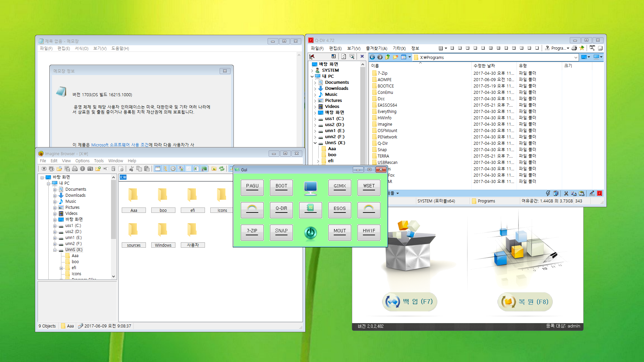
Task: Click the BOOT button in Gui launcher
Action: (x=281, y=188)
